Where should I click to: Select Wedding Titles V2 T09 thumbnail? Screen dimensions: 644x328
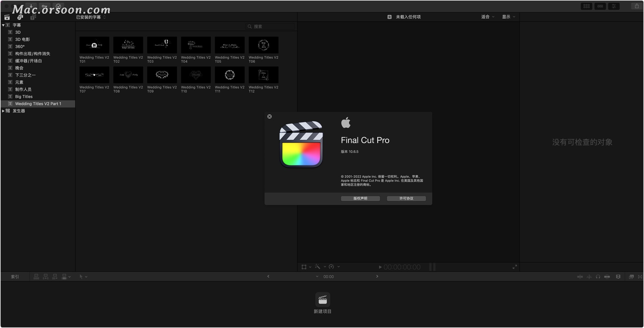(162, 75)
